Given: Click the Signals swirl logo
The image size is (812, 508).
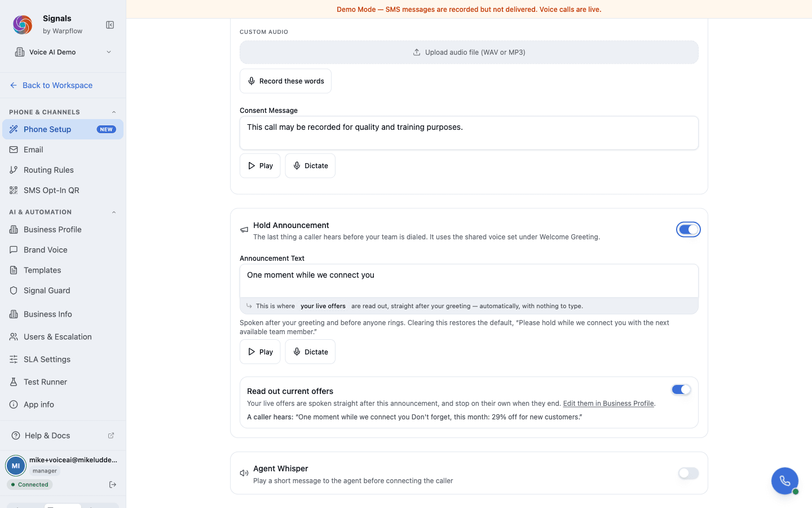Looking at the screenshot, I should 23,25.
